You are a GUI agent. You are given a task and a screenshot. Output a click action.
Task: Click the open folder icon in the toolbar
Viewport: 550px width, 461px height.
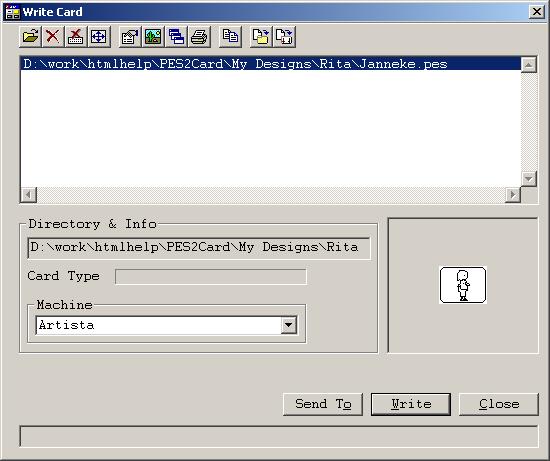tap(31, 36)
